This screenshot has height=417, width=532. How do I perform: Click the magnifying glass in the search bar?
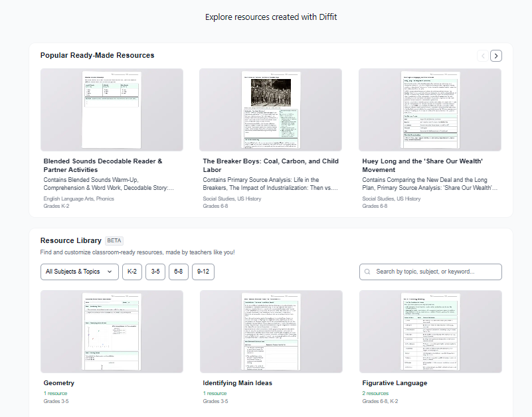point(367,272)
